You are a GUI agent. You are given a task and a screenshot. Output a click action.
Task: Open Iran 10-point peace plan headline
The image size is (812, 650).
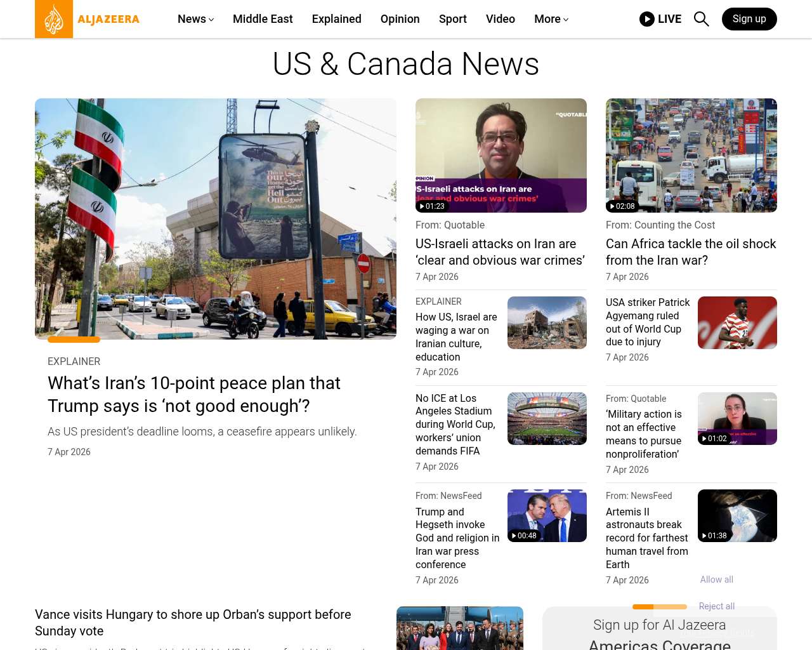[194, 394]
